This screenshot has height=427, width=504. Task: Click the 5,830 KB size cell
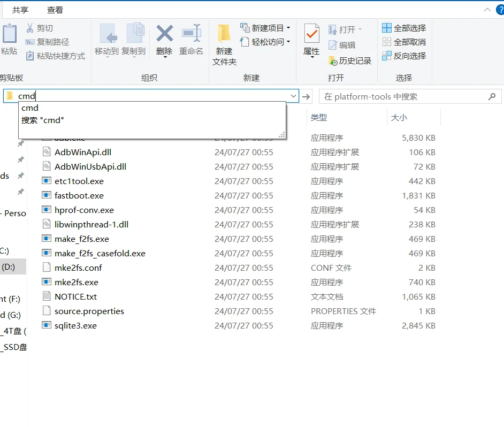418,138
